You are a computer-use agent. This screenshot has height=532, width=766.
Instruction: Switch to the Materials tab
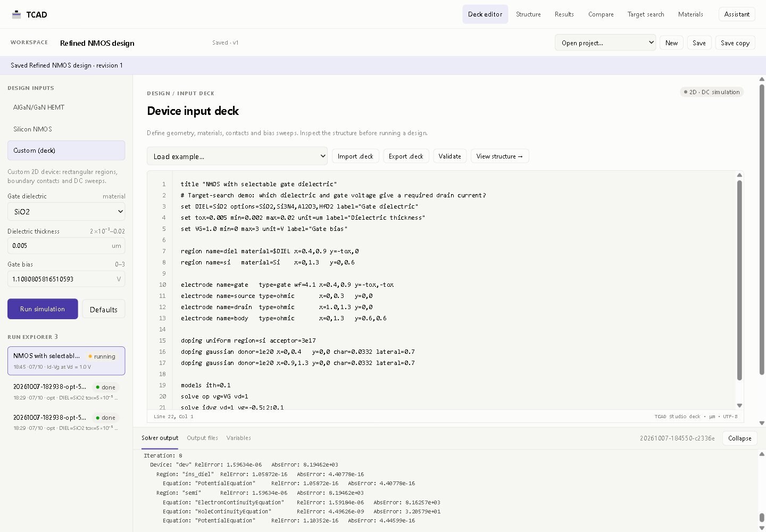(690, 14)
